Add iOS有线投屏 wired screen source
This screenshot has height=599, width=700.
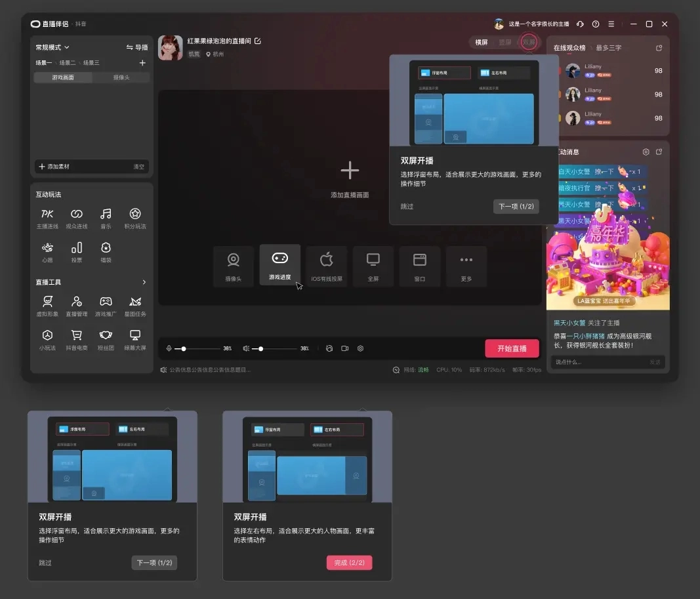[x=326, y=265]
